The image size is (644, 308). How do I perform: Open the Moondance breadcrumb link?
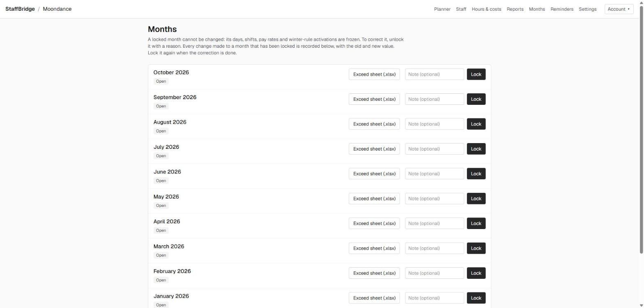(x=57, y=9)
